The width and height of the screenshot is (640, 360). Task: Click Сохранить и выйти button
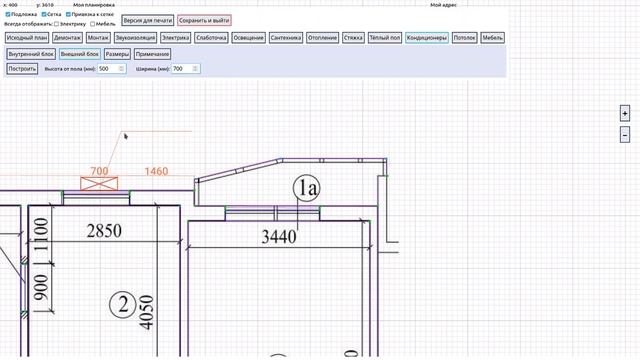point(204,20)
